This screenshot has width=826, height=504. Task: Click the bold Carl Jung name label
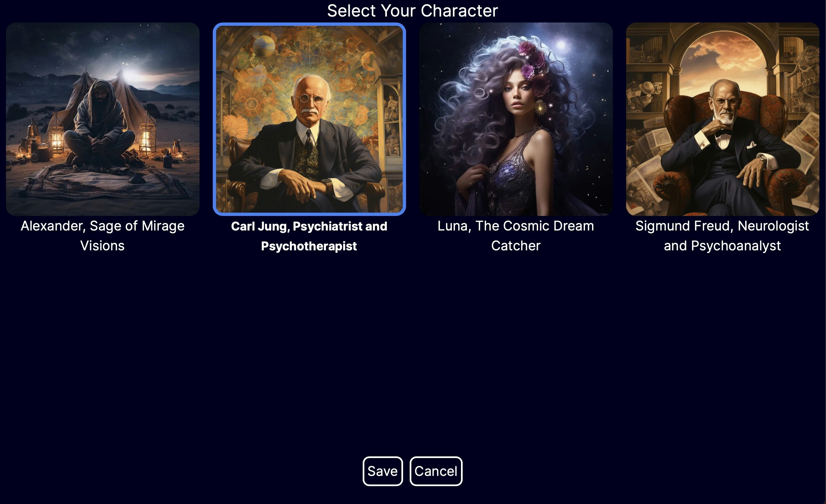point(309,236)
